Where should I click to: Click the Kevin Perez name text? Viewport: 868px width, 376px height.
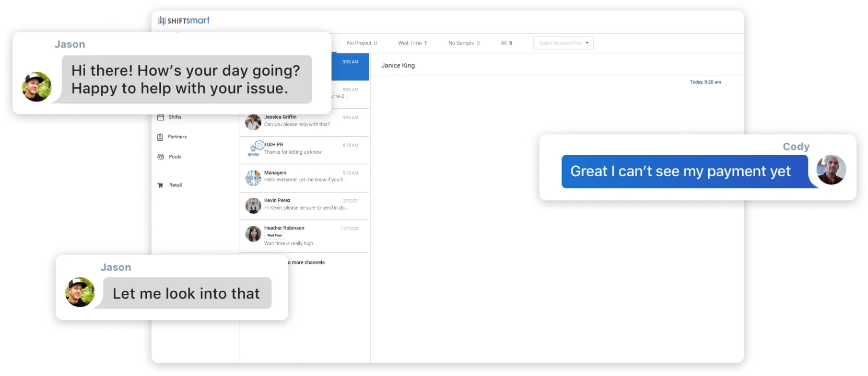click(x=277, y=200)
